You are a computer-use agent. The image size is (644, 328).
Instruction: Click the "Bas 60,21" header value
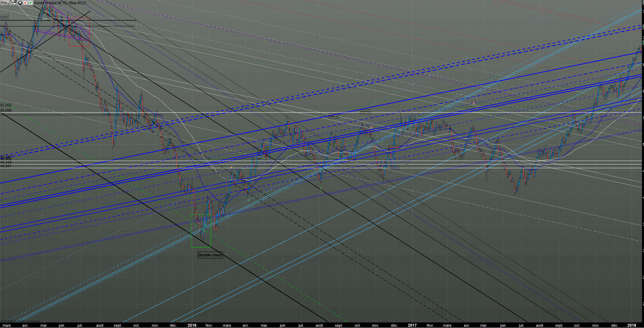(78, 3)
